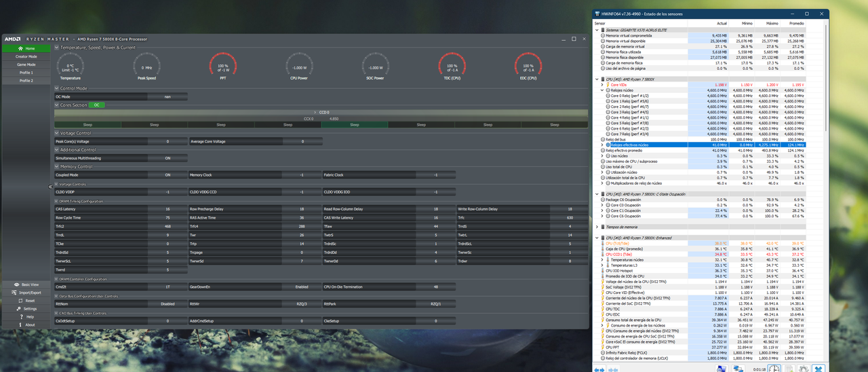Click the Peak Speed gauge

(147, 65)
